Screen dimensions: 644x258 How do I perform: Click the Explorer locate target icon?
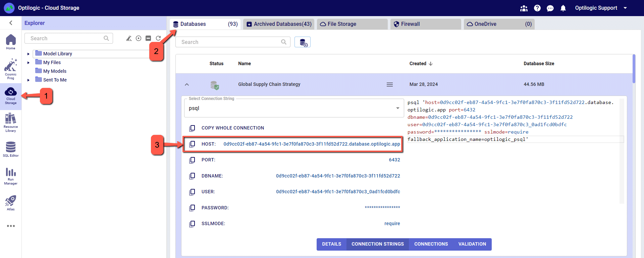pos(139,38)
